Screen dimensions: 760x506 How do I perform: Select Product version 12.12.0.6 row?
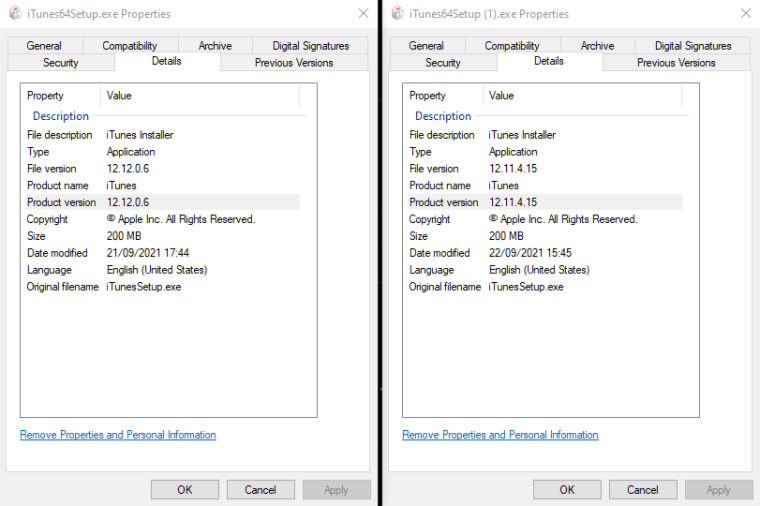[x=162, y=202]
